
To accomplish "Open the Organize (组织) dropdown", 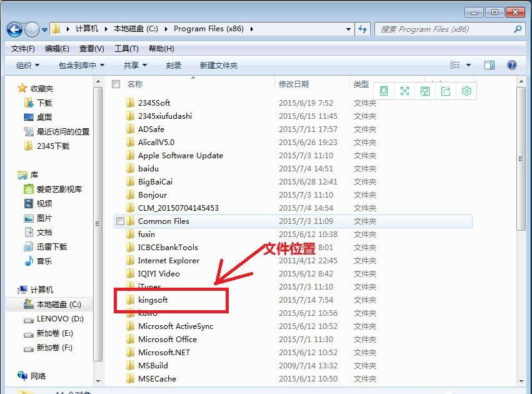I will (28, 65).
